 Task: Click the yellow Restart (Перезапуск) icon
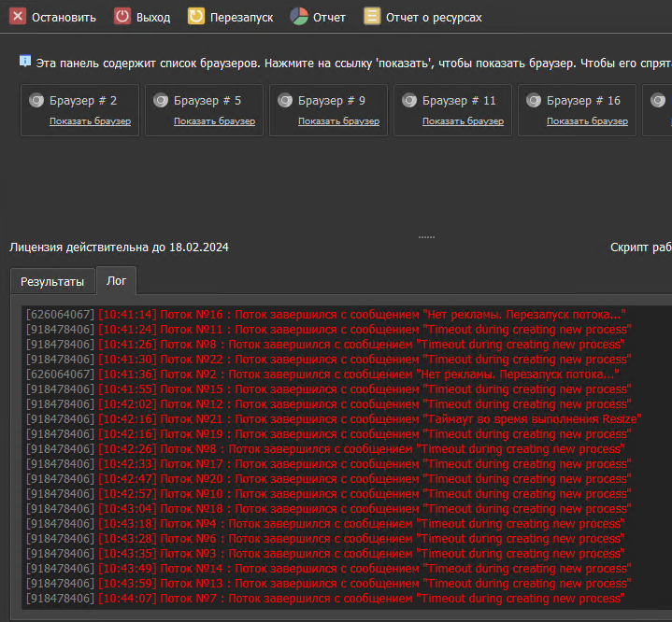coord(196,17)
